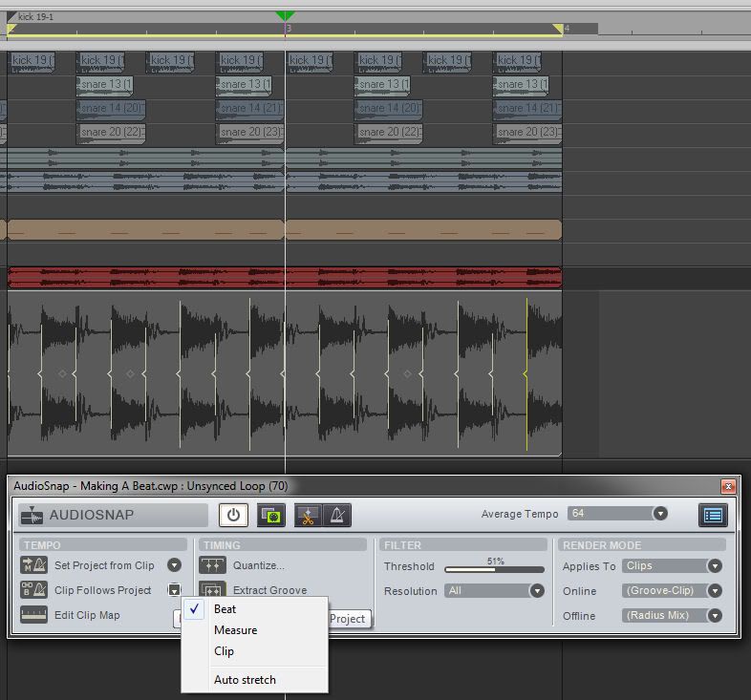Click the green playhead marker in timeline

[x=285, y=16]
